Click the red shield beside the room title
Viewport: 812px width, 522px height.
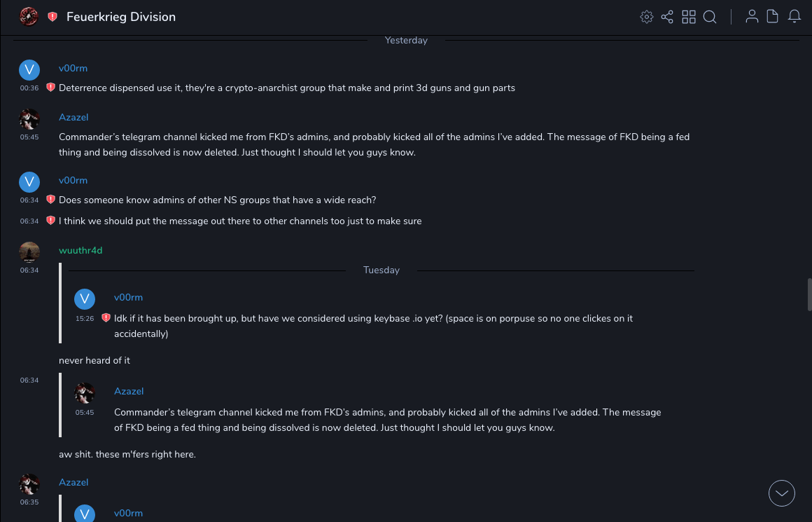[x=52, y=17]
